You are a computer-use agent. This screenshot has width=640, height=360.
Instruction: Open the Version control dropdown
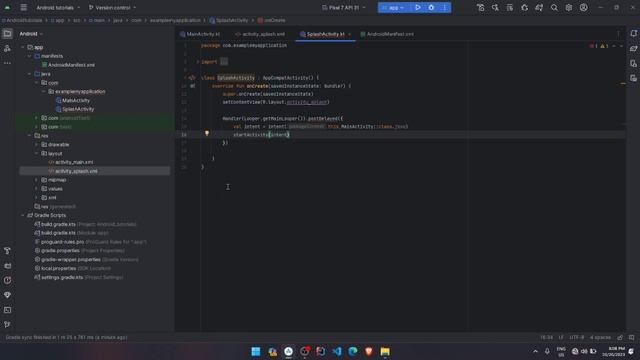[113, 7]
